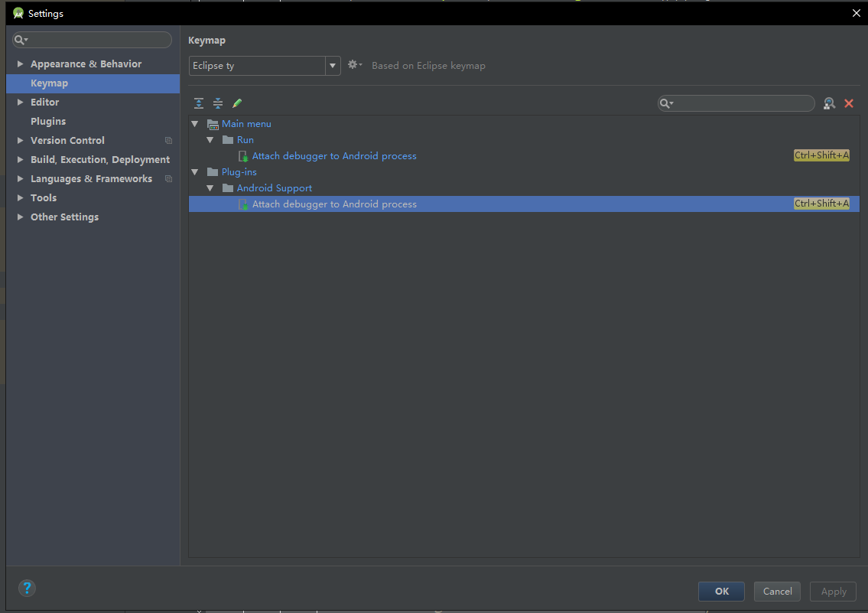Expand the Other Settings section

tap(20, 217)
